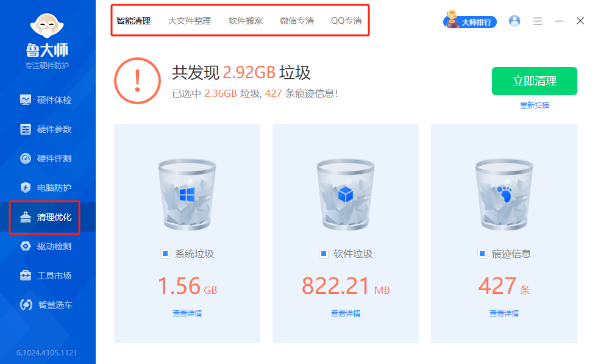The width and height of the screenshot is (595, 364).
Task: Open 硬件评测 via its gauge icon
Action: point(26,159)
